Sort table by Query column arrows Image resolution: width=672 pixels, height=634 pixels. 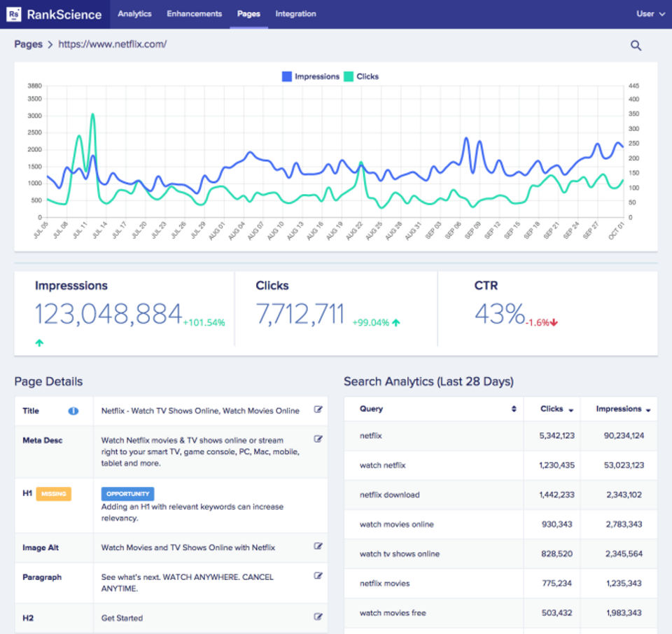click(x=514, y=409)
